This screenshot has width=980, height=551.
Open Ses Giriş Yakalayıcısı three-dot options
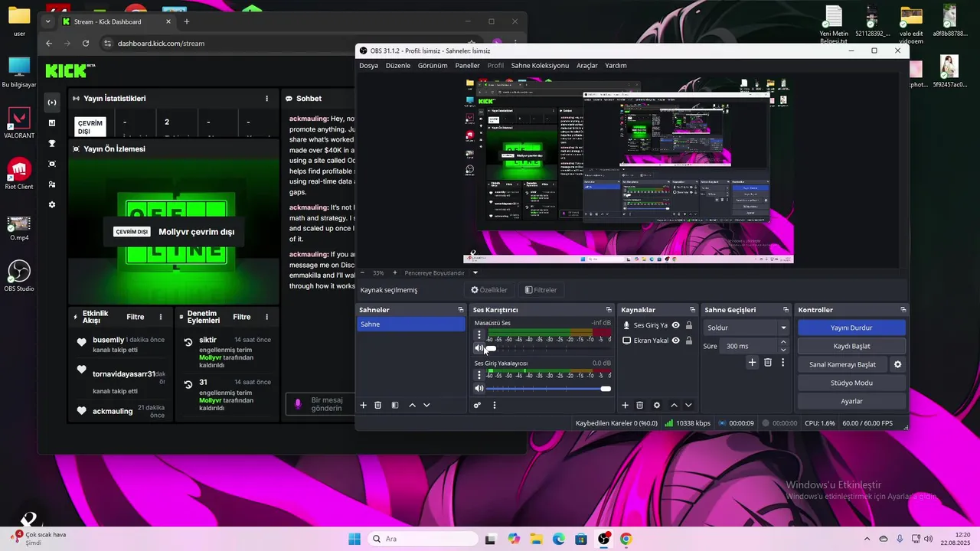[x=479, y=375]
